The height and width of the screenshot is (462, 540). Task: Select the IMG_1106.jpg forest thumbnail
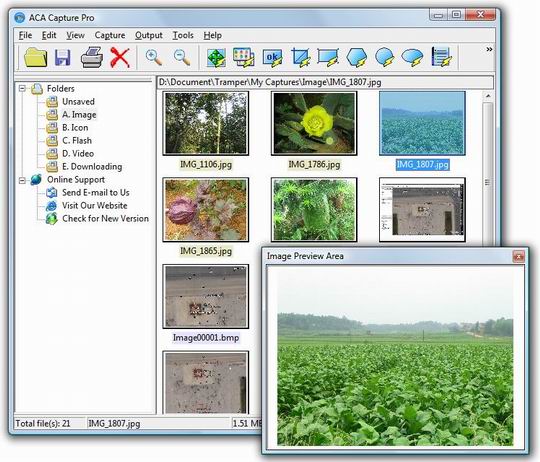pos(206,123)
